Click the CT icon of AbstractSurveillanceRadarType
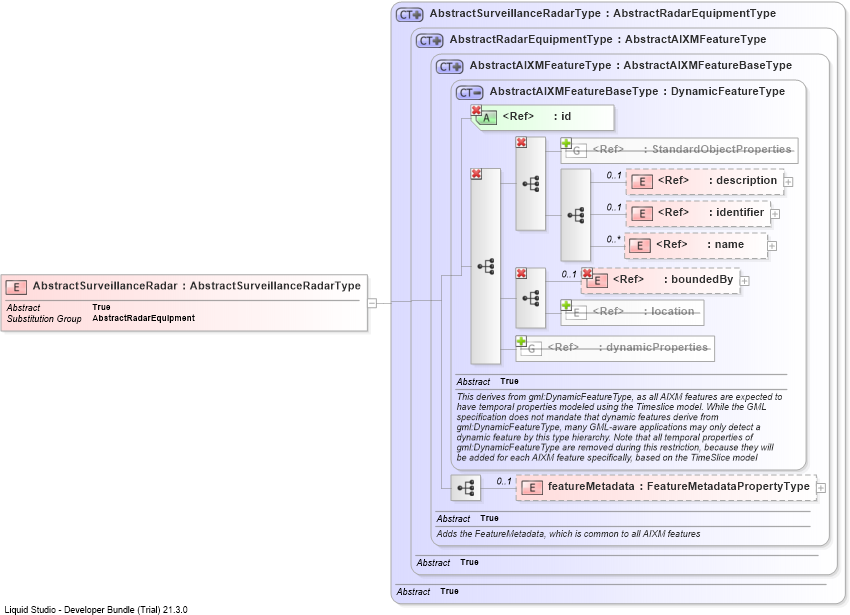 (409, 15)
